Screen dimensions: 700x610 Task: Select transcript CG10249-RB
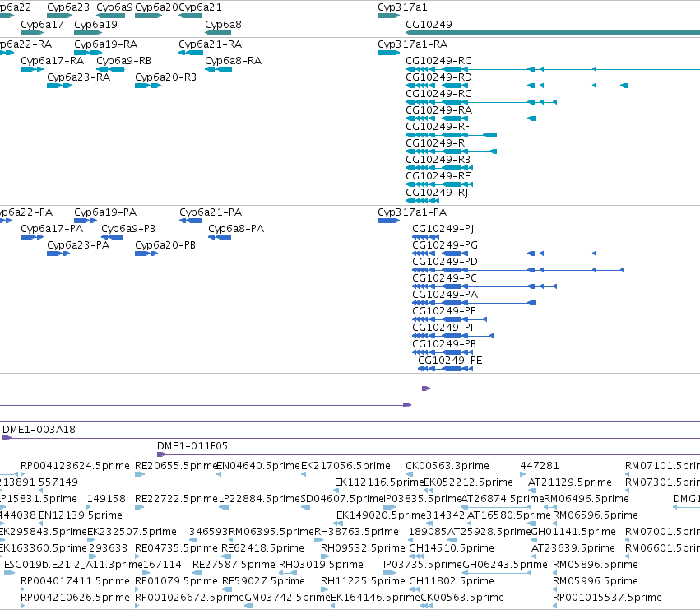pyautogui.click(x=438, y=160)
